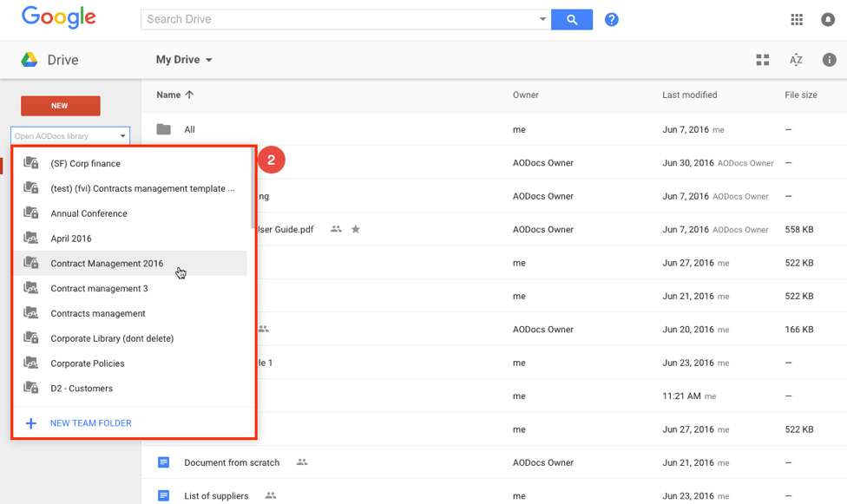Click shared icon beside List of suppliers

[271, 495]
